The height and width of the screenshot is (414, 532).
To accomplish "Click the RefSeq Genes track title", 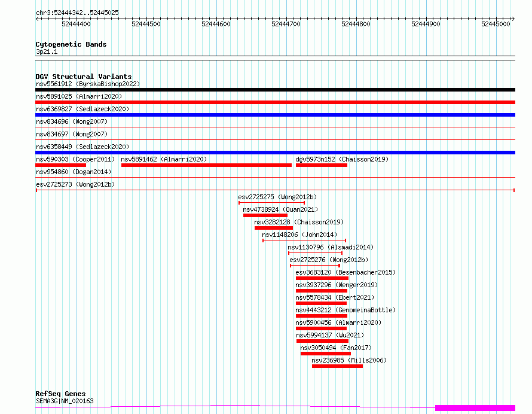I will pyautogui.click(x=61, y=394).
